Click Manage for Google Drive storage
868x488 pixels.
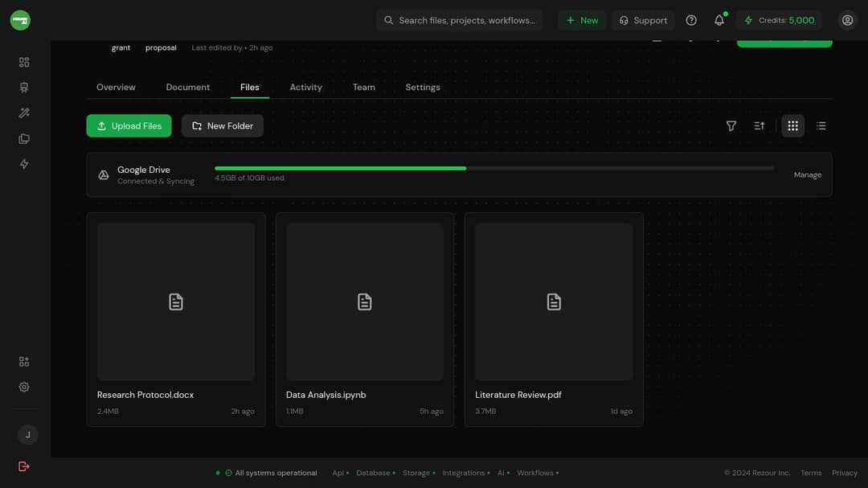point(807,174)
